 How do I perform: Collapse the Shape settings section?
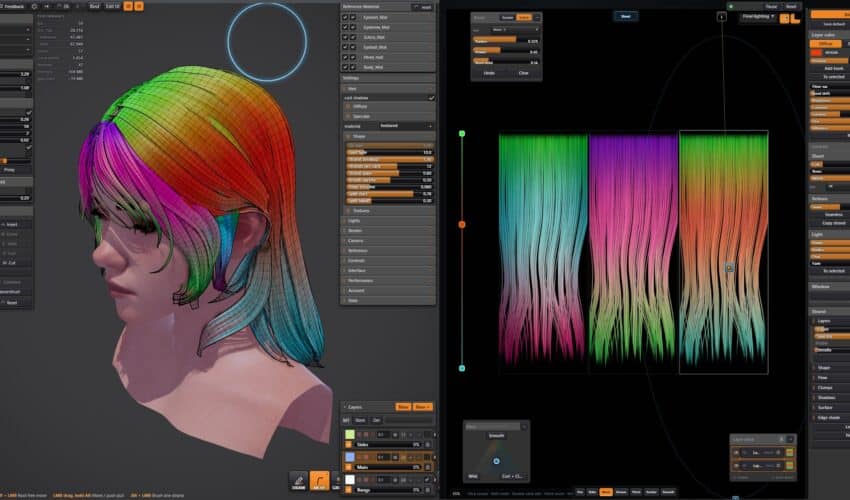(388, 137)
